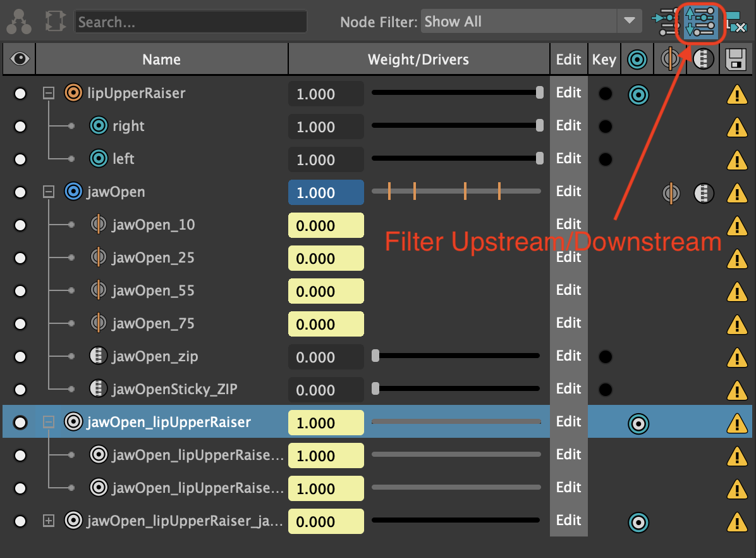
Task: Expand the jawOpen_lipUpperRaiser_ja group
Action: pyautogui.click(x=48, y=521)
